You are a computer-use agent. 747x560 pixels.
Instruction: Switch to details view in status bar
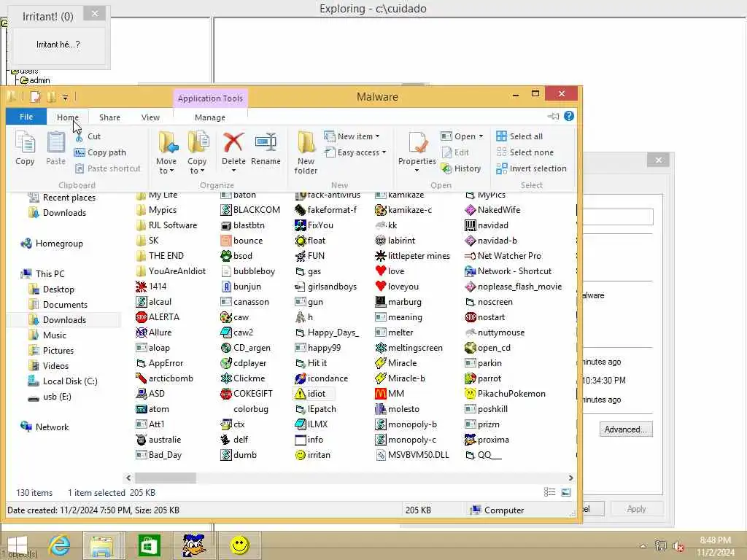pyautogui.click(x=550, y=492)
